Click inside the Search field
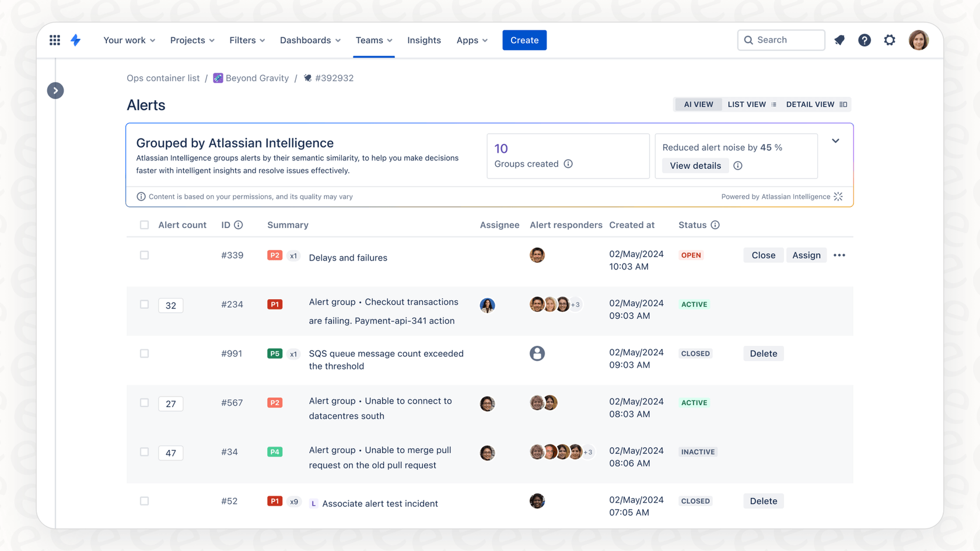980x551 pixels. click(x=780, y=40)
